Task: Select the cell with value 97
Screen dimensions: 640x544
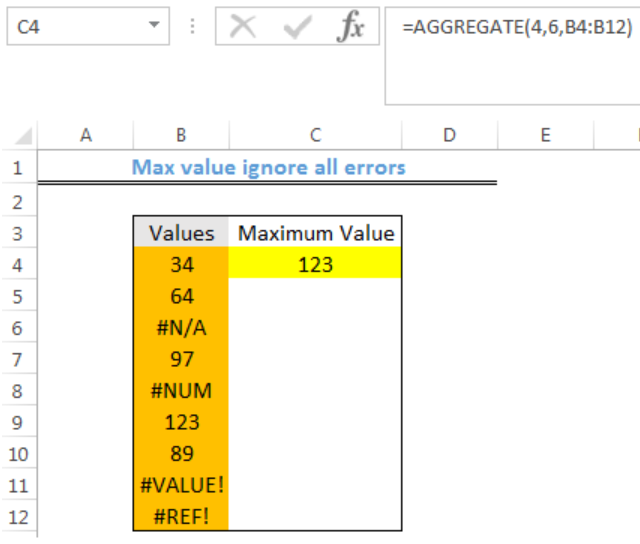Action: [x=181, y=359]
